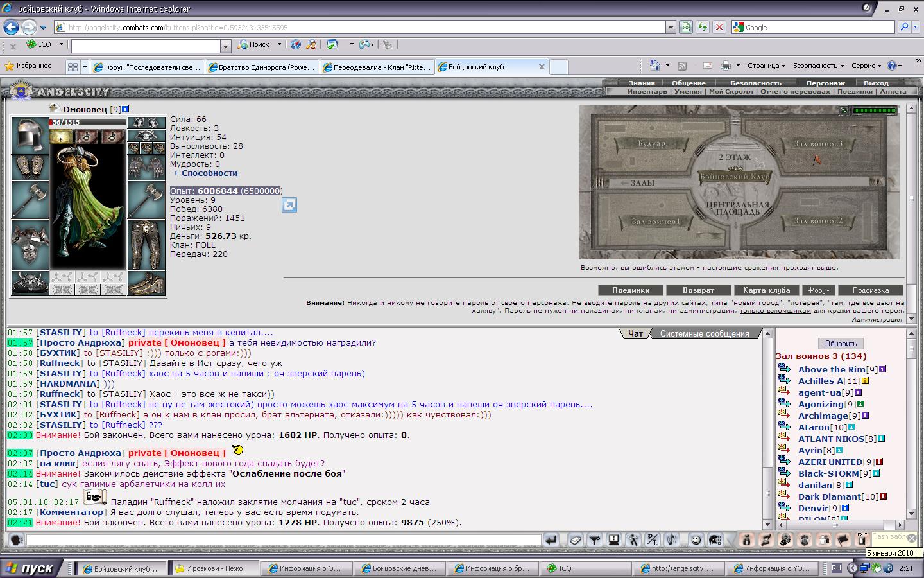Viewport: 924px width, 578px height.
Task: Click the chat send (enter arrow) icon
Action: [x=551, y=540]
